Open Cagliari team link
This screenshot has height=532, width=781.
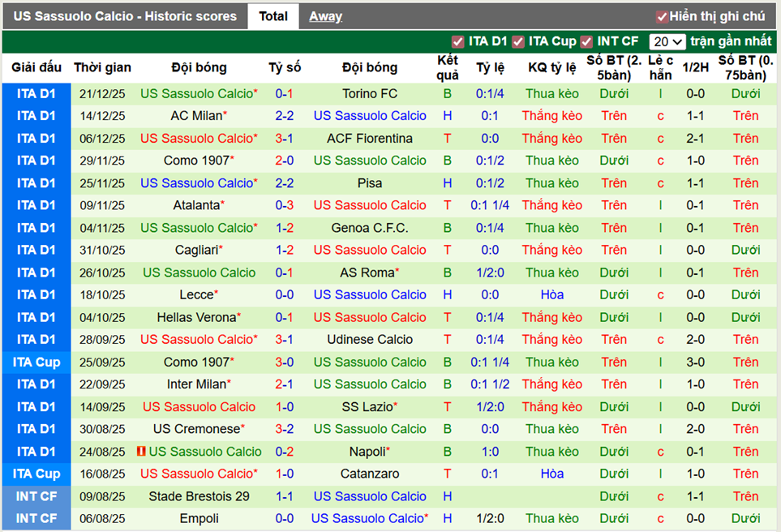pos(196,250)
